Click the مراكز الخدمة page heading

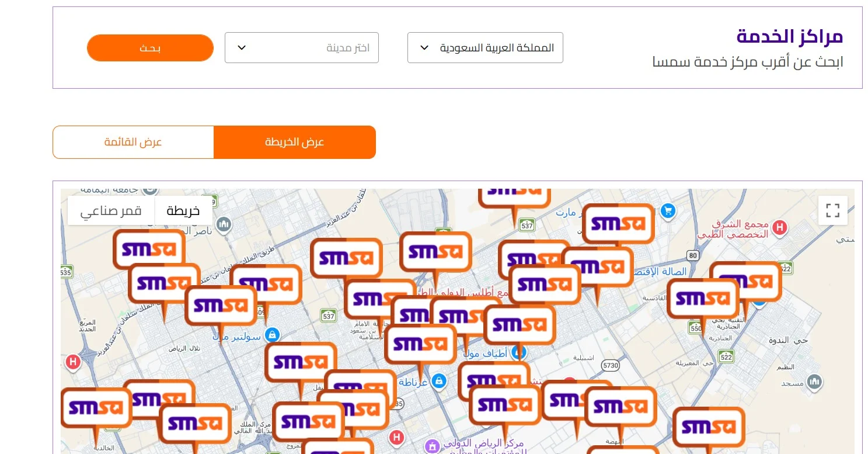pyautogui.click(x=790, y=36)
